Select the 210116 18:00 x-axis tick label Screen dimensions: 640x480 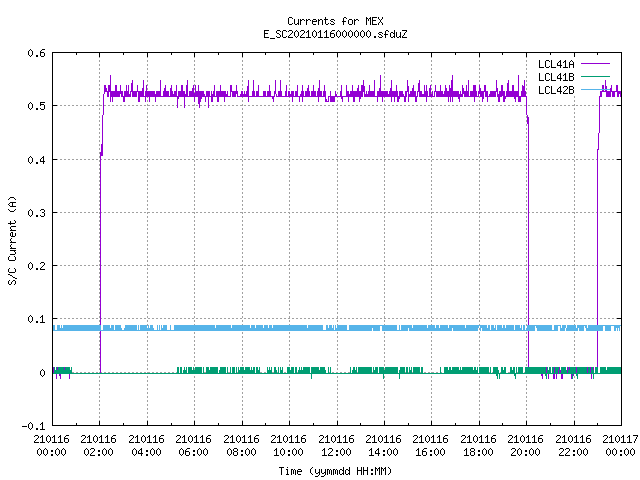coord(478,446)
